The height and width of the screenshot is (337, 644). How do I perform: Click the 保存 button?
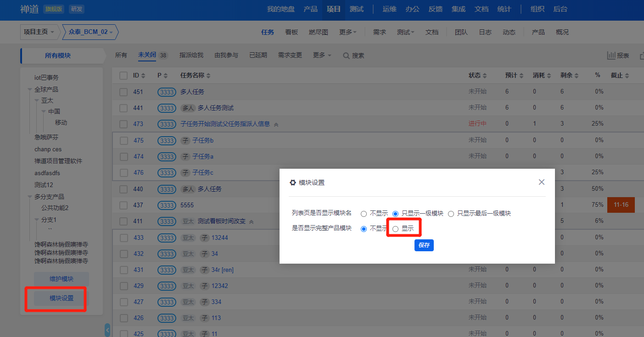[424, 245]
